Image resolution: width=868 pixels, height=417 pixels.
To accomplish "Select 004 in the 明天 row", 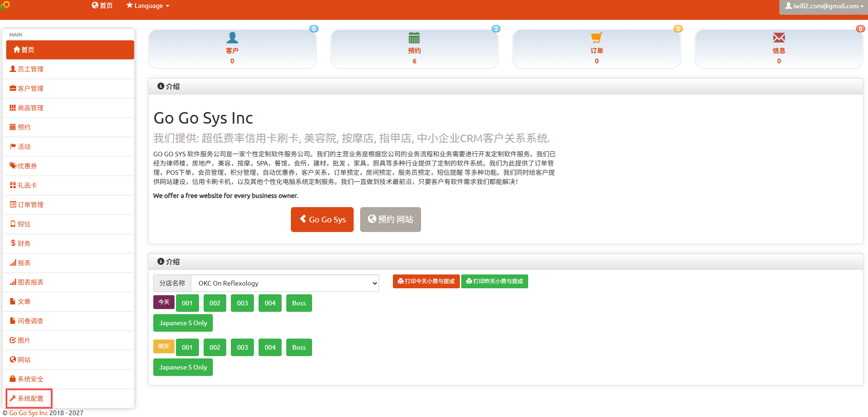I will click(x=270, y=347).
